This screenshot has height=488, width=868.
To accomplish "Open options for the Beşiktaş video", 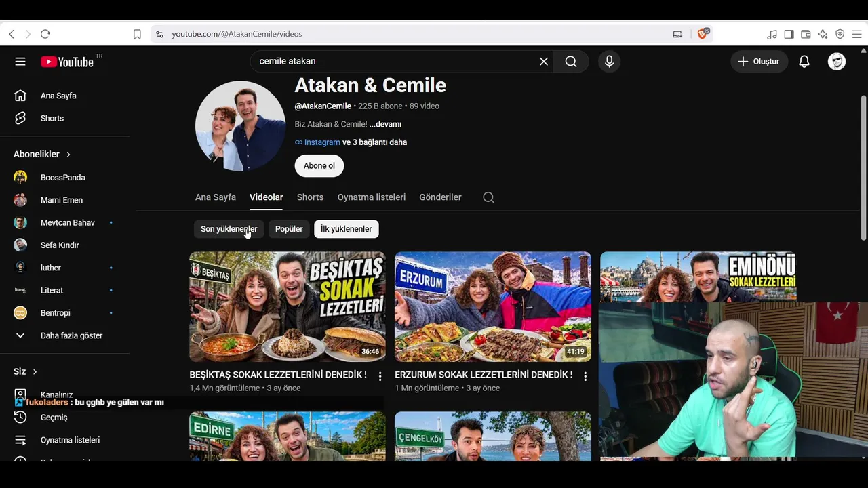I will pyautogui.click(x=380, y=376).
